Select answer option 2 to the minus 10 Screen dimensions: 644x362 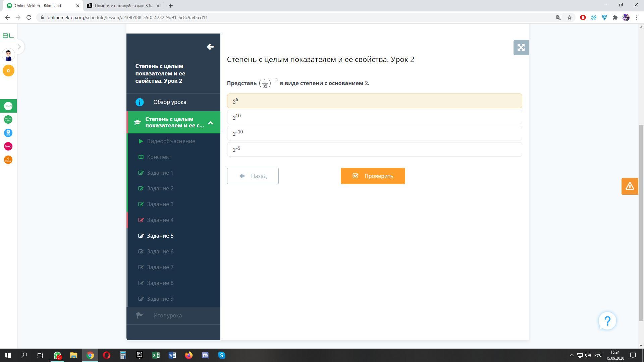coord(374,133)
